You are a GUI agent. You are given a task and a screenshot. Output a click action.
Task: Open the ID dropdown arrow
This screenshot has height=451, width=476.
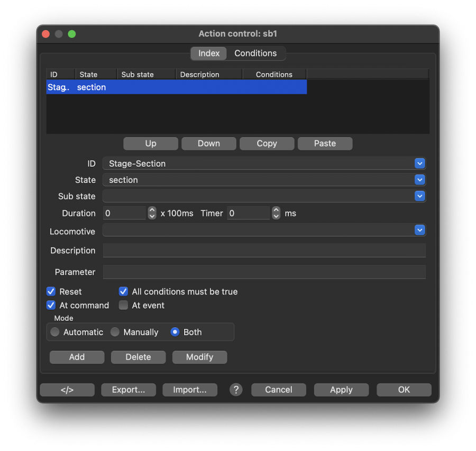pos(420,164)
